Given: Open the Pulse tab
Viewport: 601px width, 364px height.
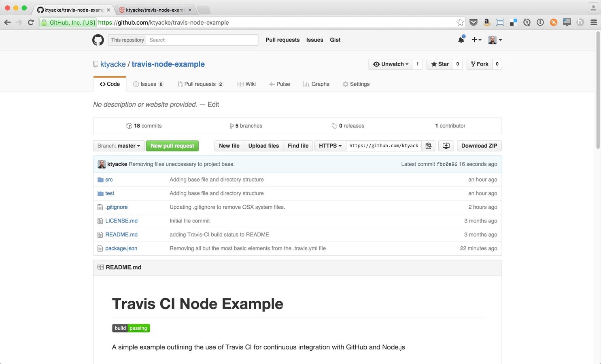Looking at the screenshot, I should (x=279, y=84).
